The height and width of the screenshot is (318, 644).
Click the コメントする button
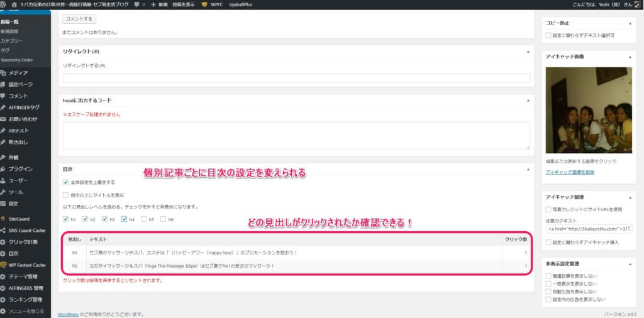point(79,19)
